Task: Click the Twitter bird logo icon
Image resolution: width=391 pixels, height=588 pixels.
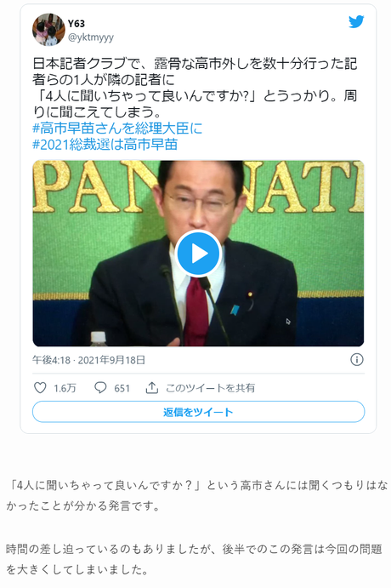Action: pyautogui.click(x=356, y=22)
